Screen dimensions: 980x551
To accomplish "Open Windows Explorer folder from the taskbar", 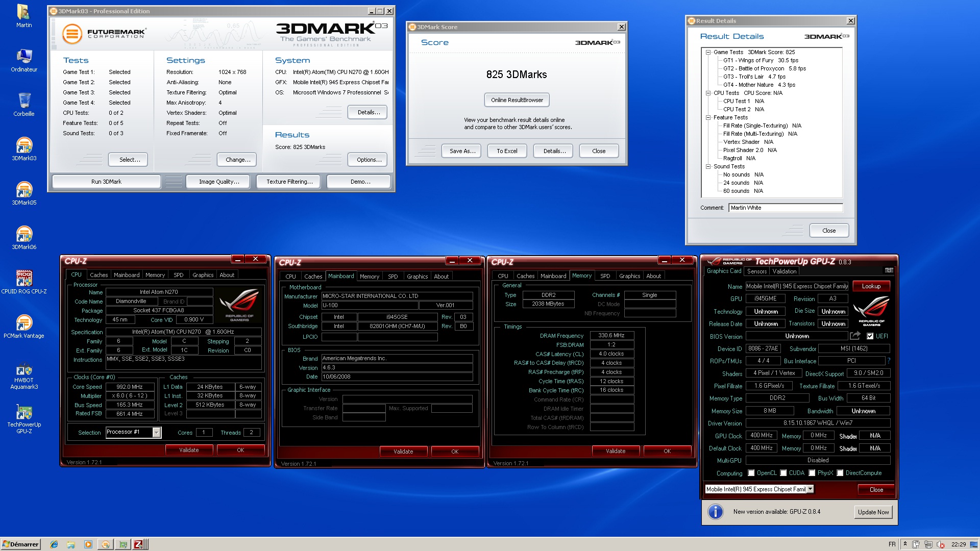I will pyautogui.click(x=71, y=544).
